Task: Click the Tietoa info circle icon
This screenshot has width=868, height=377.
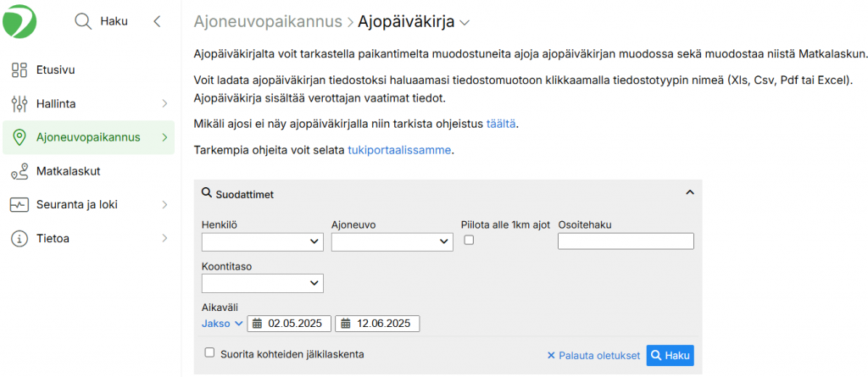Action: coord(19,239)
